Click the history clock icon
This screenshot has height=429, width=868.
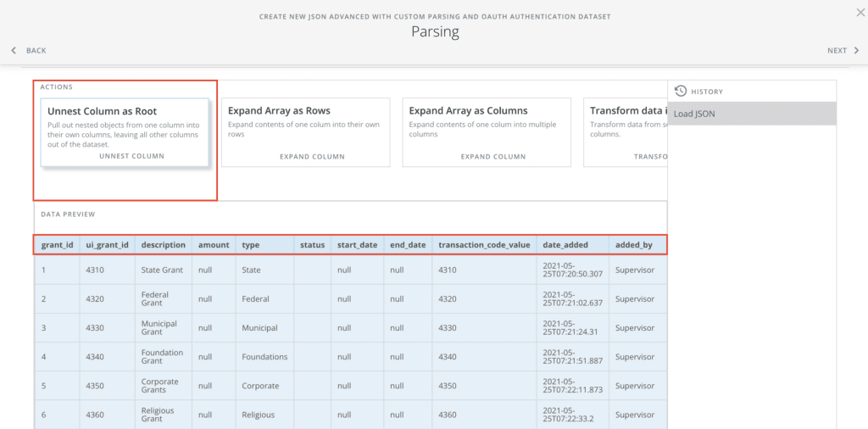(681, 91)
